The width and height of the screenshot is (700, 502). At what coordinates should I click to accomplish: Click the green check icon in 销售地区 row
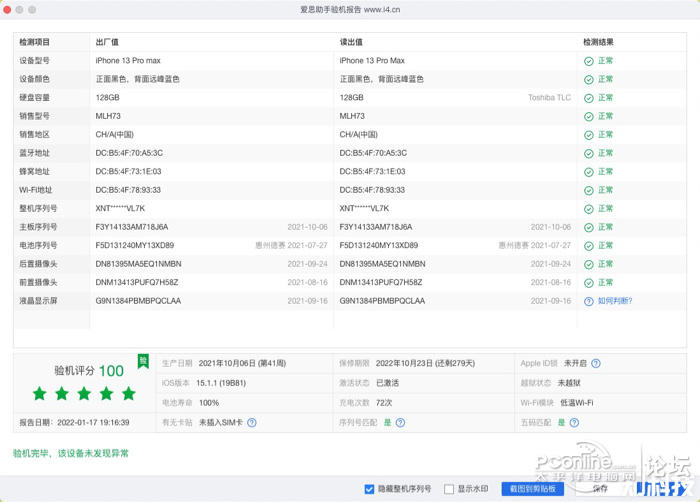(x=589, y=135)
